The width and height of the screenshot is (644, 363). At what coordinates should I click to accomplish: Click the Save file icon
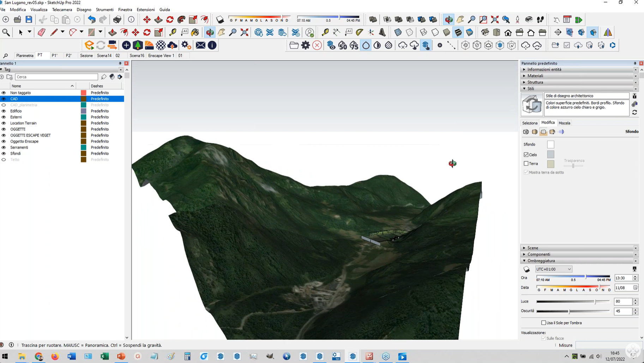29,19
